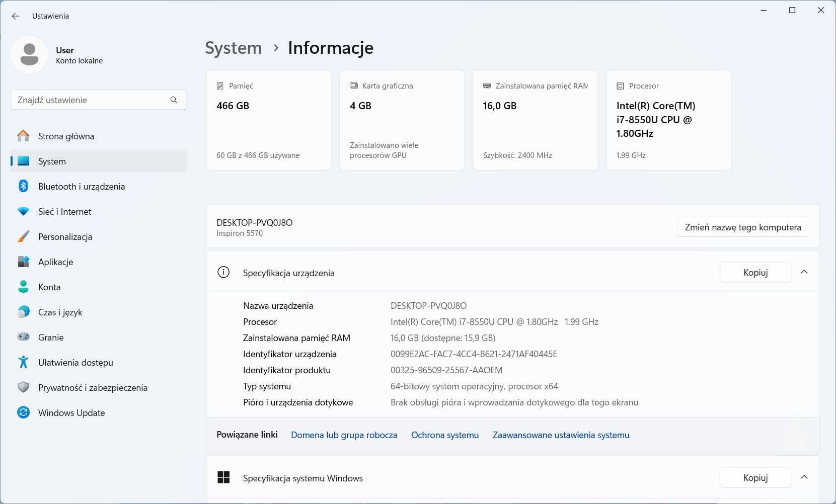This screenshot has height=504, width=836.
Task: Click the search magnifier icon
Action: [x=174, y=100]
